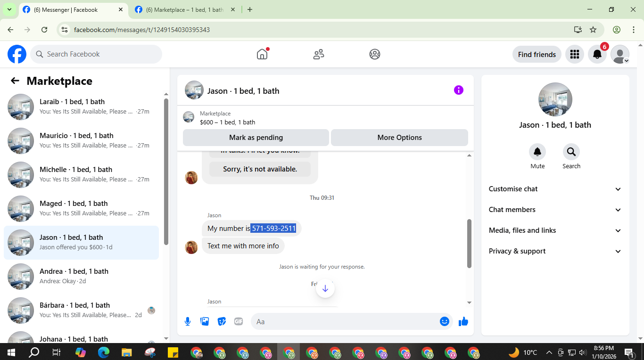Choose a sticker icon
The width and height of the screenshot is (644, 360).
pyautogui.click(x=222, y=321)
